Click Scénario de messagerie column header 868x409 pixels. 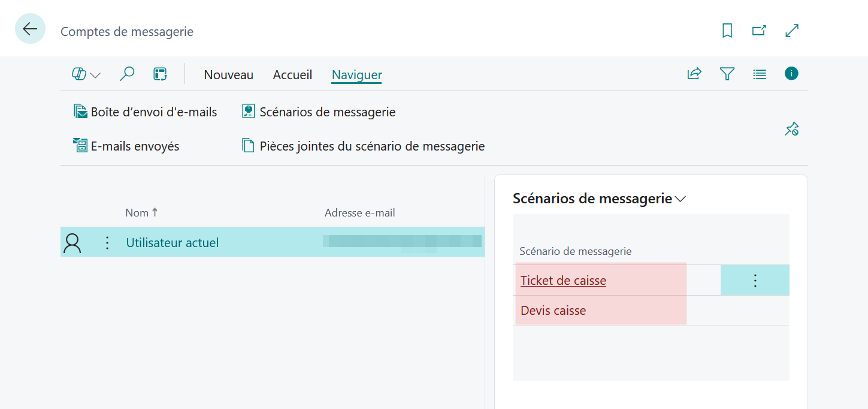(x=575, y=251)
